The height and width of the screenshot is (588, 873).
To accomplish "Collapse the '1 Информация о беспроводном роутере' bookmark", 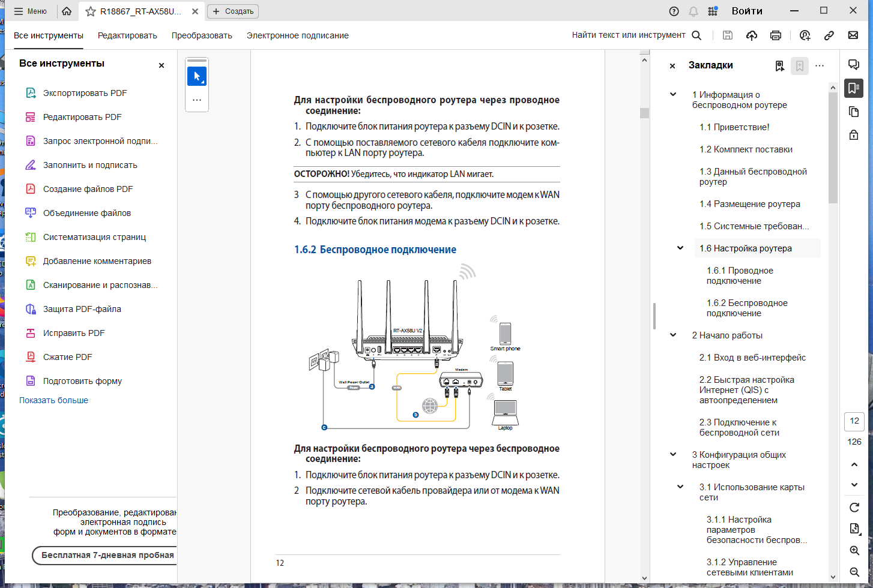I will pyautogui.click(x=673, y=95).
